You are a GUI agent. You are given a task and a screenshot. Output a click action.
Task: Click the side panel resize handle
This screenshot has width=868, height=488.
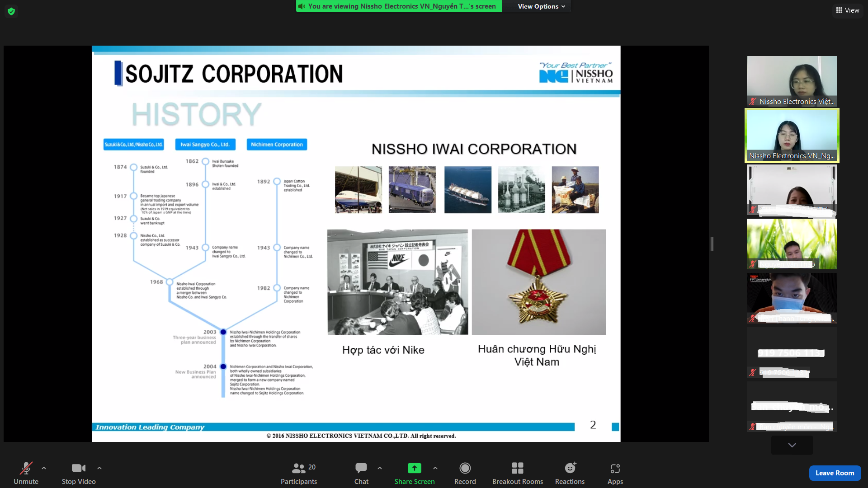point(712,244)
